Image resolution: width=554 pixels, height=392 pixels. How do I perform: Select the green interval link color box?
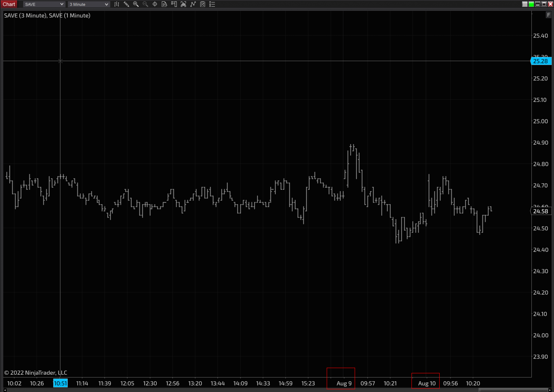pyautogui.click(x=531, y=4)
